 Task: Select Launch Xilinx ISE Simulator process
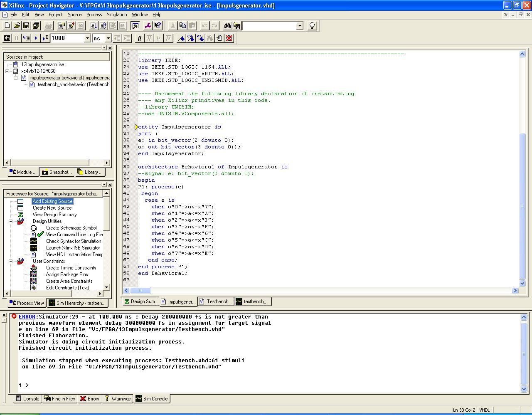coord(73,248)
